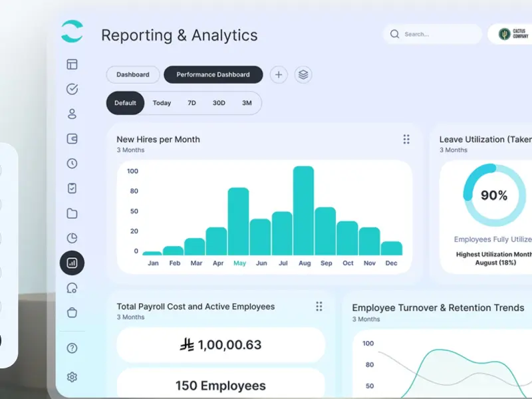Open the layout panel sidebar icon
532x399 pixels.
pyautogui.click(x=72, y=64)
